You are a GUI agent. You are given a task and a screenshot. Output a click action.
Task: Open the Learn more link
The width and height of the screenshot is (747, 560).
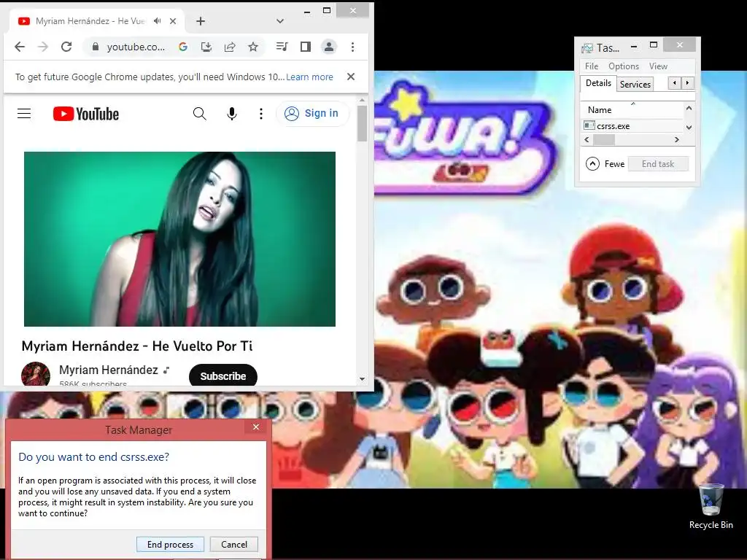(x=309, y=77)
